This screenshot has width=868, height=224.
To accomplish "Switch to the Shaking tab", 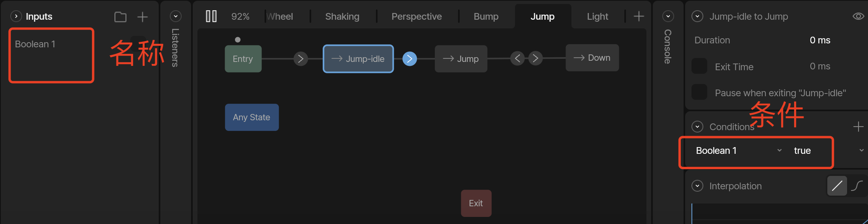I will tap(342, 17).
